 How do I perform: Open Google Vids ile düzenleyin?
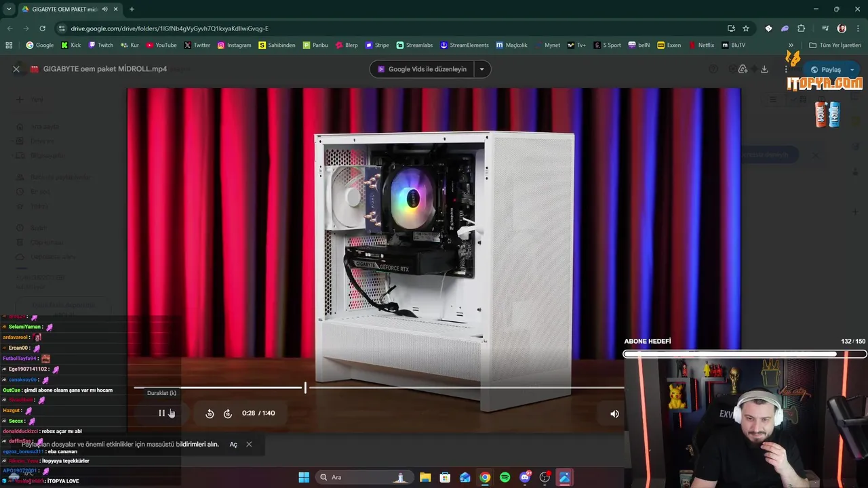[422, 69]
